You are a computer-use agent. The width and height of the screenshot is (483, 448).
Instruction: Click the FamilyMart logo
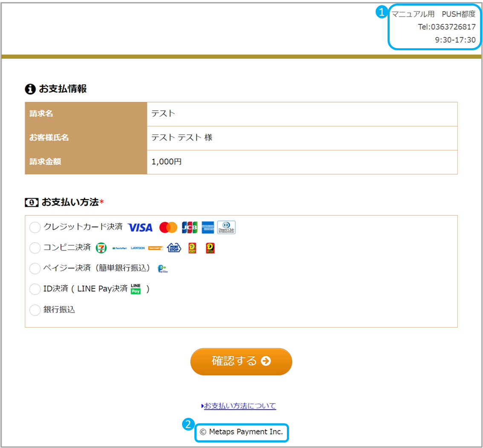120,248
